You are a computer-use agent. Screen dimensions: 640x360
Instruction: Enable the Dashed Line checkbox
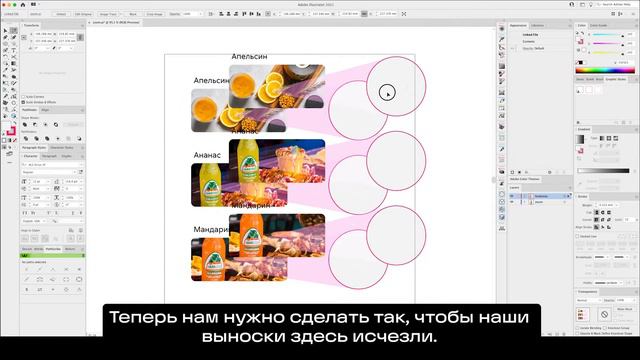pos(578,236)
